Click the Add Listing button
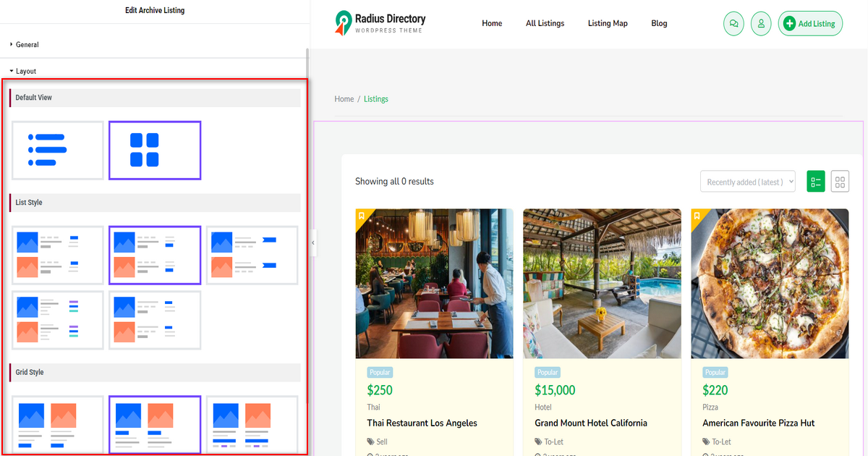This screenshot has height=456, width=868. coord(810,23)
